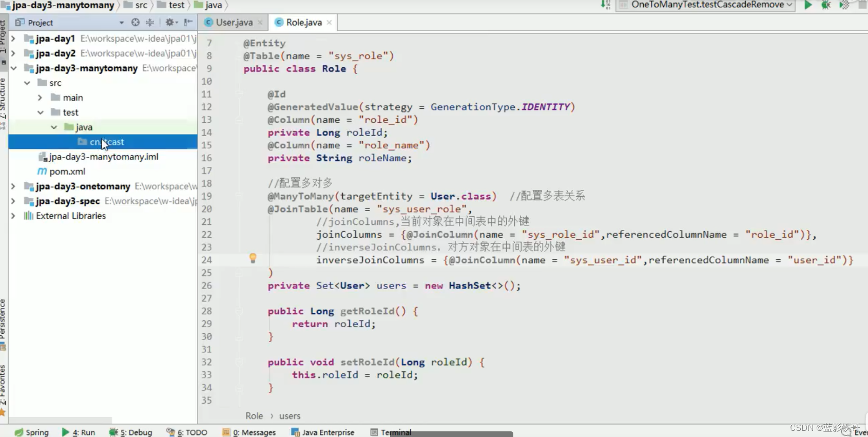Select the Role.java editor tab
The width and height of the screenshot is (868, 437).
click(x=304, y=23)
